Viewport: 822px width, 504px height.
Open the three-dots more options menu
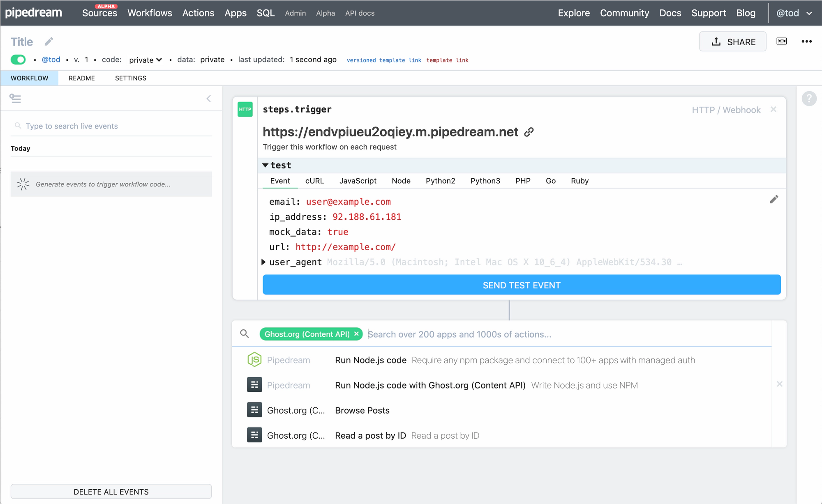coord(806,41)
